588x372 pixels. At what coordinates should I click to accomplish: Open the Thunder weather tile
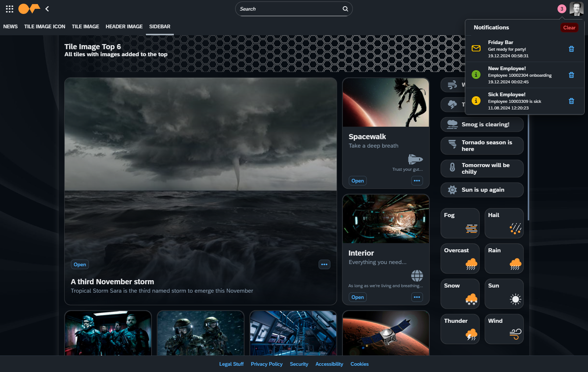[460, 329]
